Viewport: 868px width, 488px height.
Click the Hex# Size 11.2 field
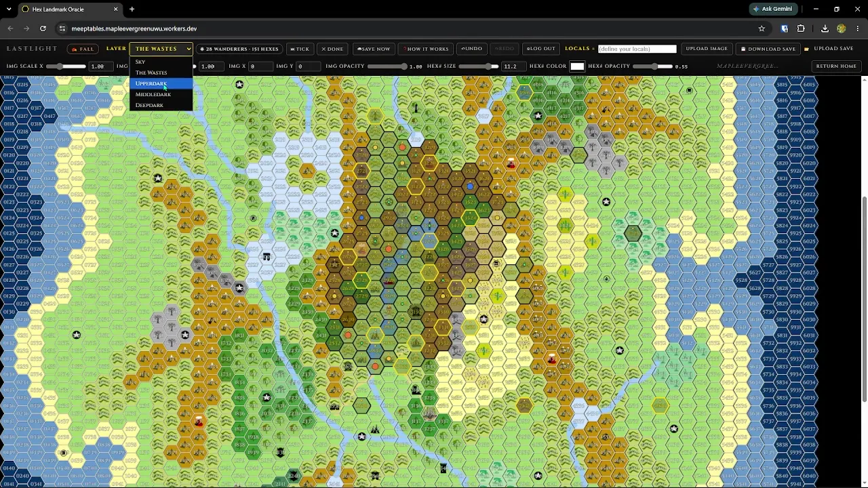tap(513, 66)
